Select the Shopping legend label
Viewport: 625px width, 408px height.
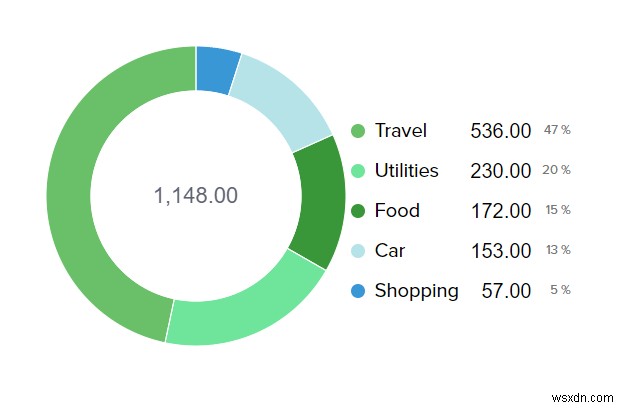417,291
